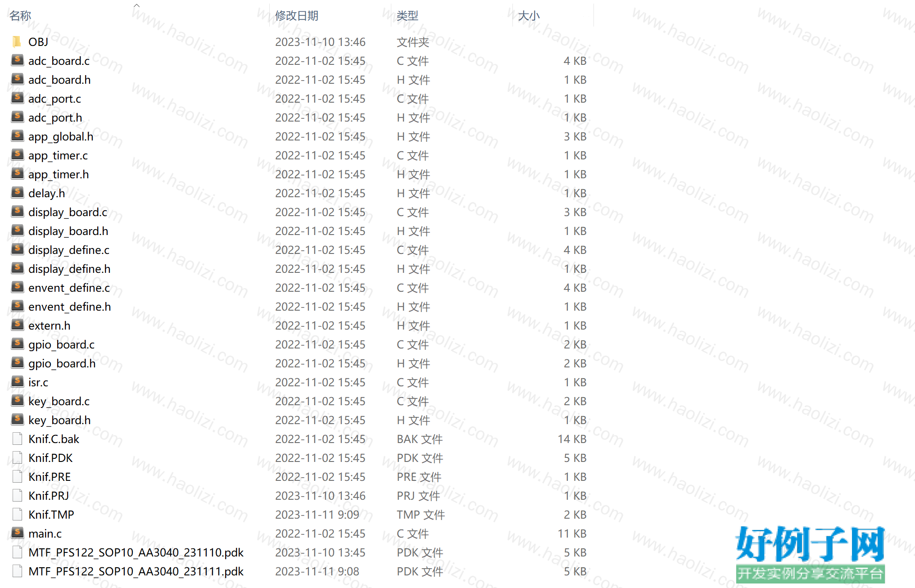The image size is (915, 588).
Task: Select the Knif.PRE file icon
Action: (17, 476)
